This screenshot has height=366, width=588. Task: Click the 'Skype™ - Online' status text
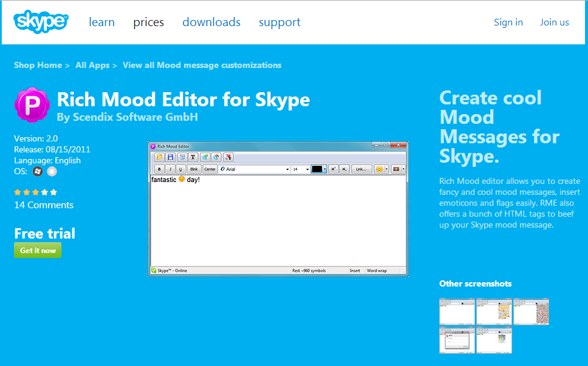click(x=172, y=271)
